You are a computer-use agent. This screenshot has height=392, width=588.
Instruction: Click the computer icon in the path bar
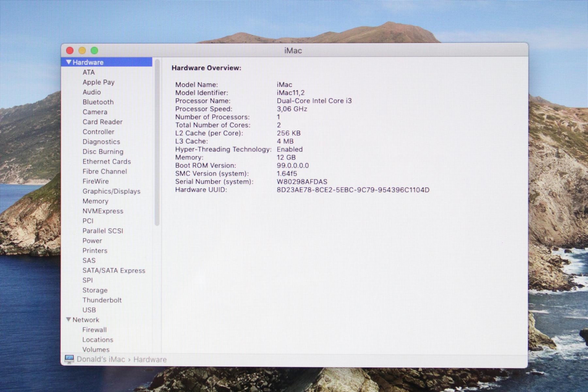coord(69,359)
